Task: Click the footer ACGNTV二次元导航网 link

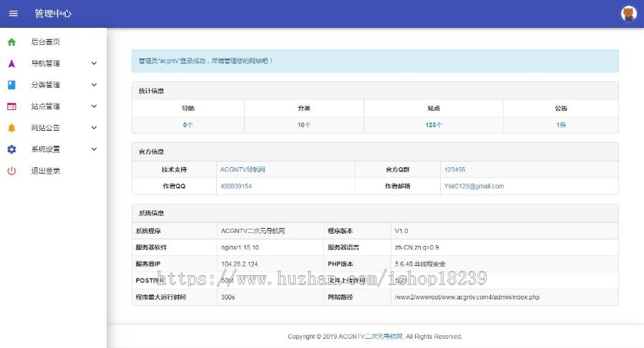Action: (371, 337)
